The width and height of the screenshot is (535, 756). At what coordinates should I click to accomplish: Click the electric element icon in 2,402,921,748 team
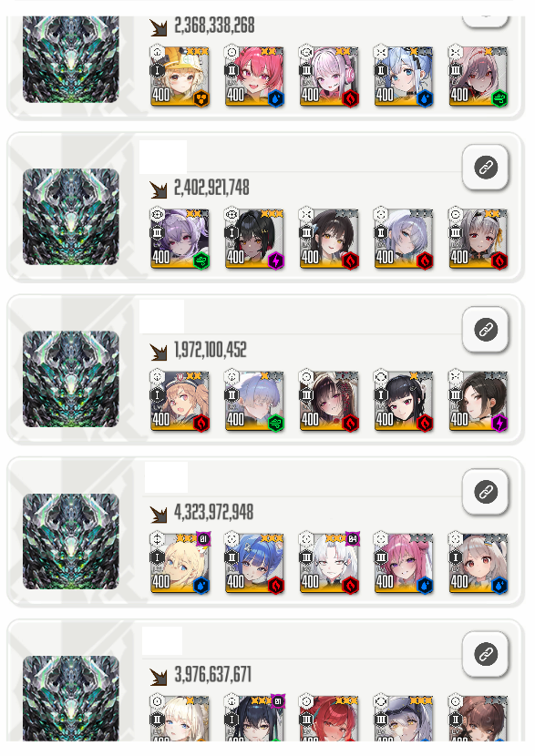(x=275, y=261)
